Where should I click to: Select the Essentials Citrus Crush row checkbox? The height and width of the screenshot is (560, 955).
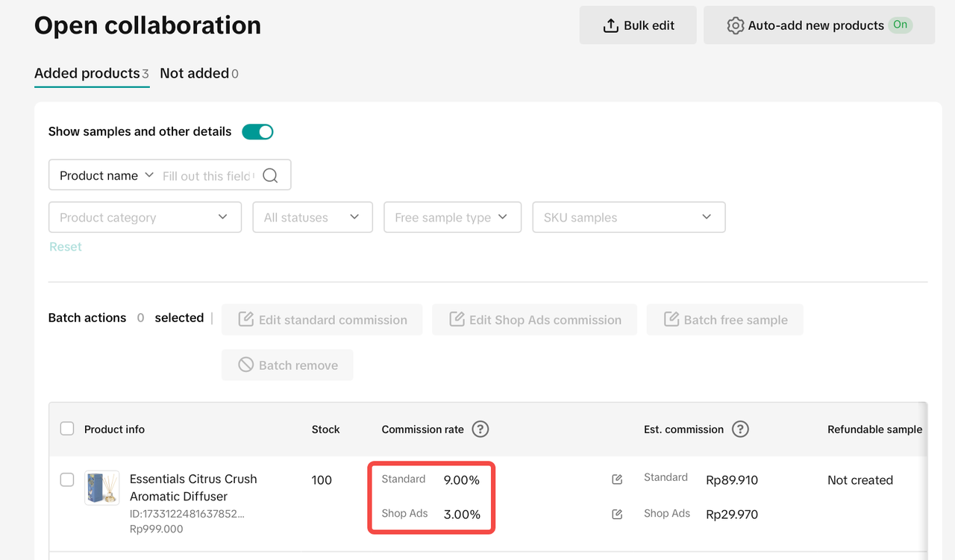coord(67,479)
